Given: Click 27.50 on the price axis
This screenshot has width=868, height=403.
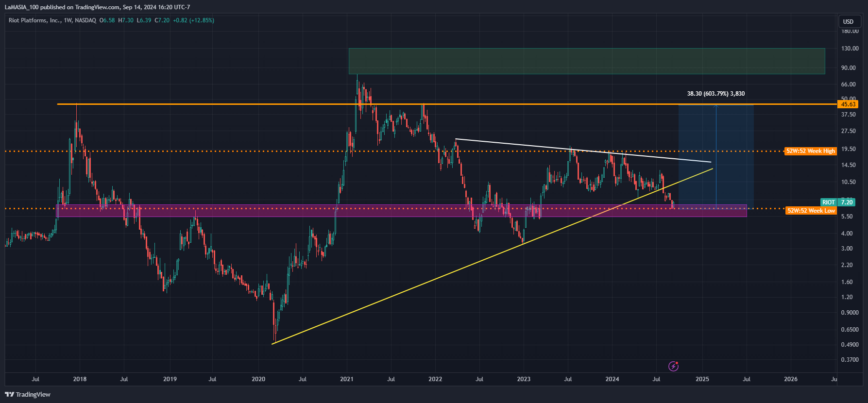Looking at the screenshot, I should pos(849,131).
